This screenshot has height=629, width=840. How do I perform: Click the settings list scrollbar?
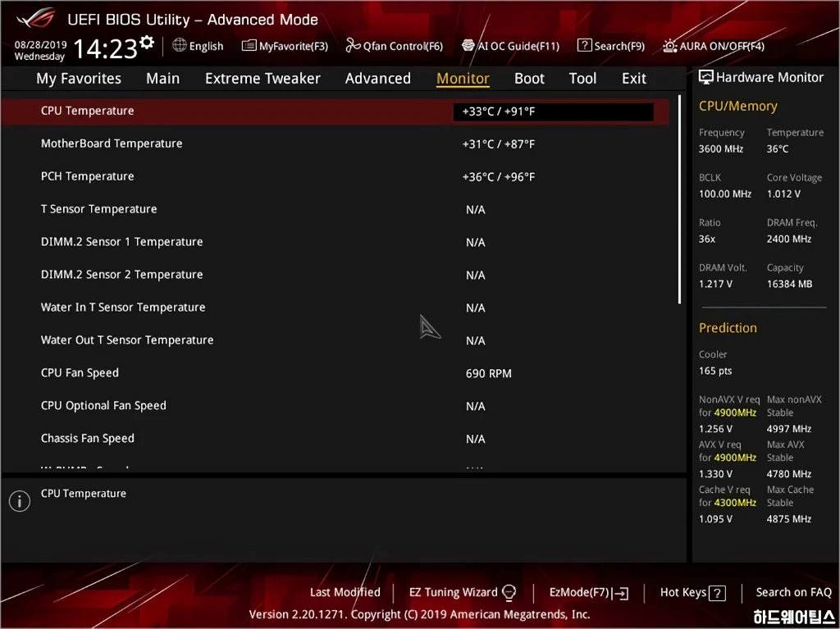coord(679,199)
